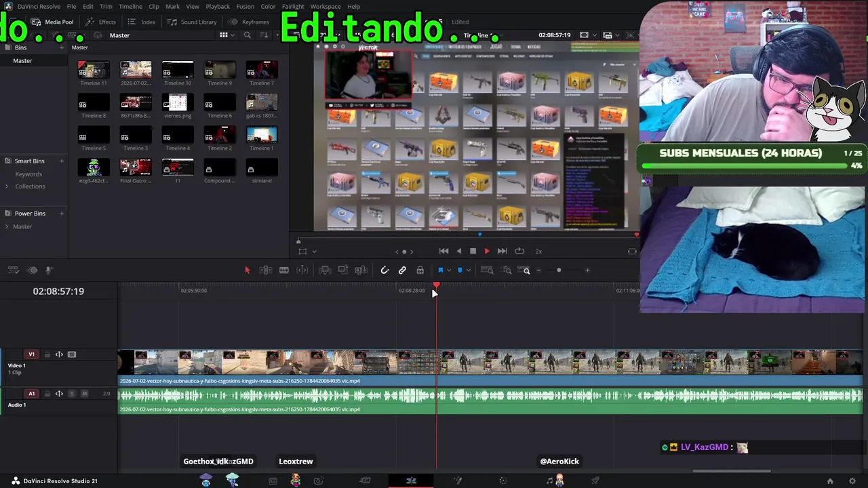This screenshot has height=488, width=868.
Task: Open the Trim menu
Action: [x=106, y=7]
